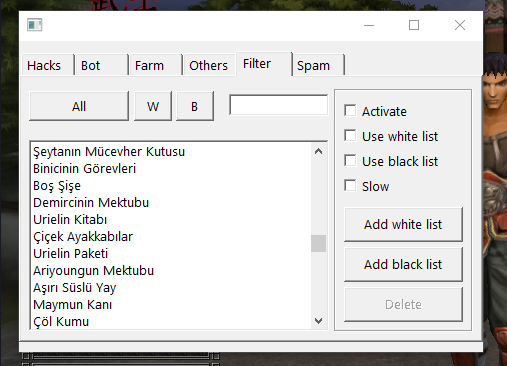This screenshot has height=366, width=507.
Task: Go to the Others tab
Action: tap(210, 65)
